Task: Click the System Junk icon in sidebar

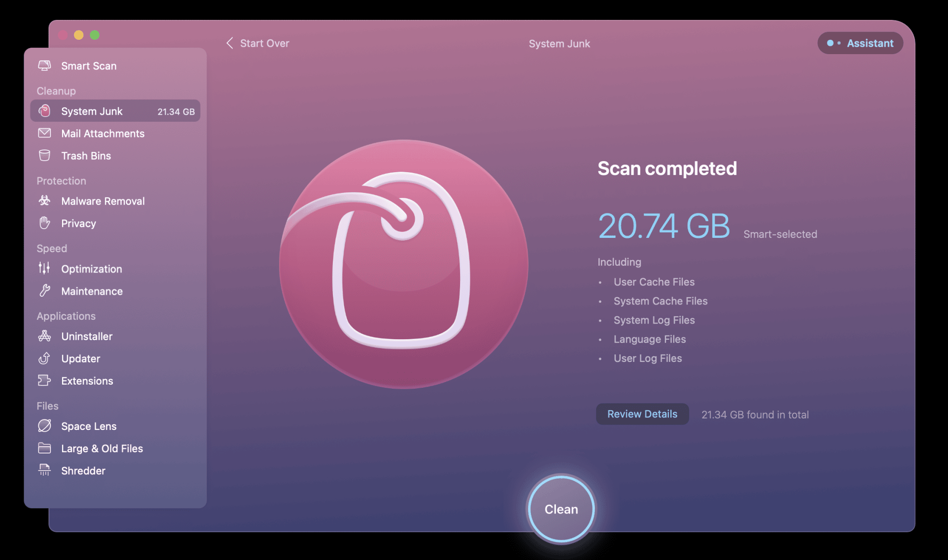Action: [44, 111]
